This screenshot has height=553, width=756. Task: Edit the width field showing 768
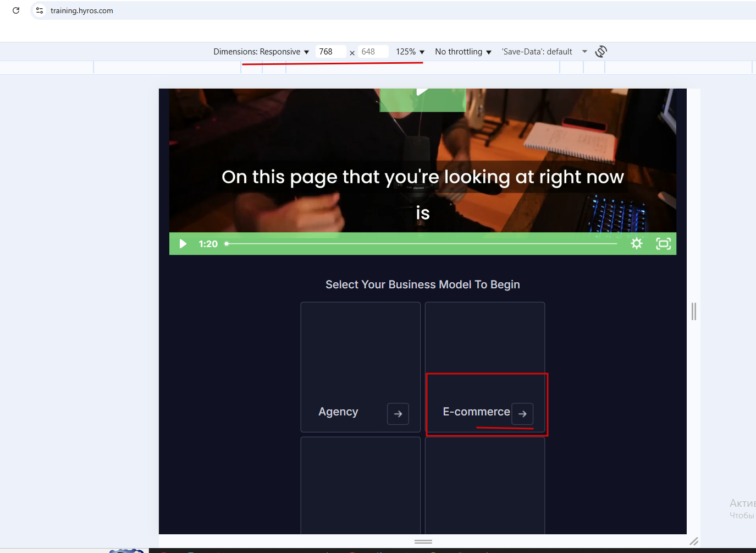pyautogui.click(x=331, y=52)
